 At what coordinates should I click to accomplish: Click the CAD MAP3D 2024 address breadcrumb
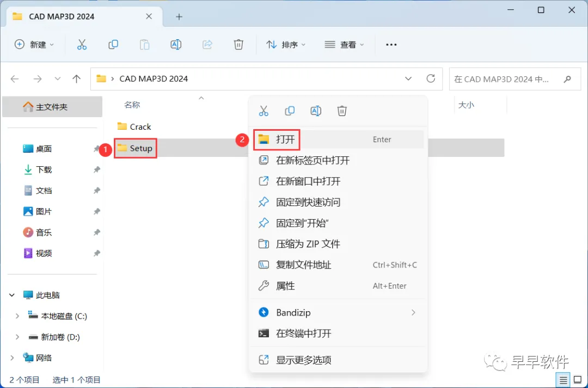154,79
